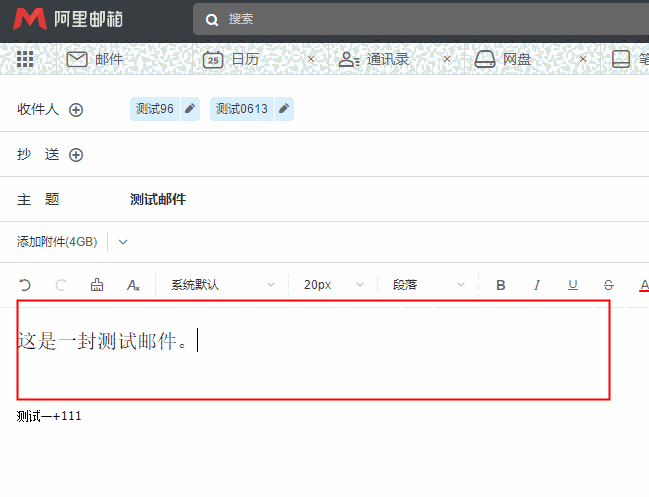Image resolution: width=649 pixels, height=497 pixels.
Task: Add a CC contact with 抄送 plus icon
Action: 76,155
